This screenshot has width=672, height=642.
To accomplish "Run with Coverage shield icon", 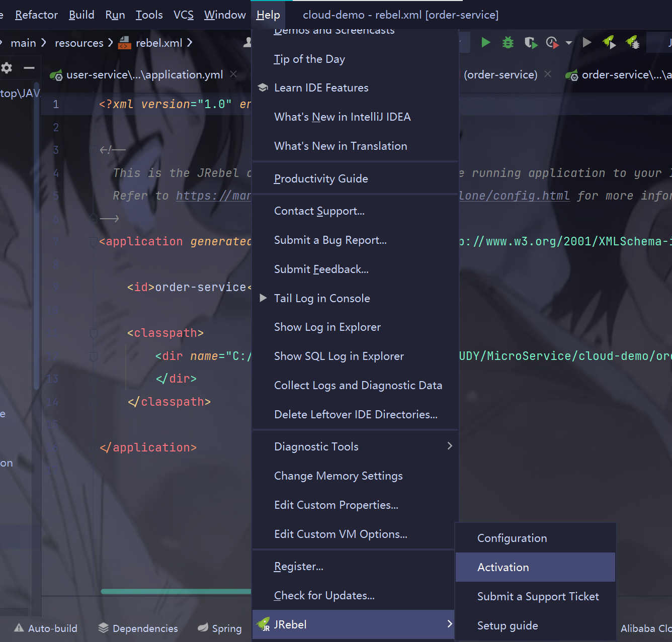I will tap(531, 43).
